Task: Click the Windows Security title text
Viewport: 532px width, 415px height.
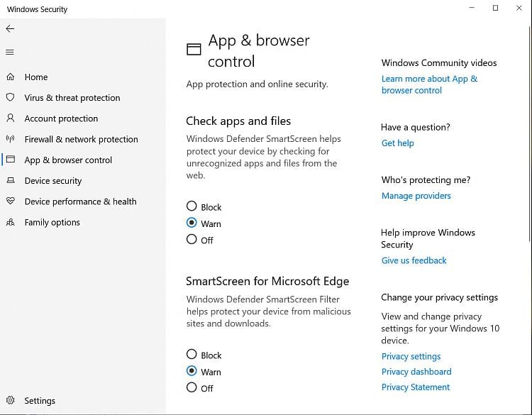Action: tap(37, 9)
